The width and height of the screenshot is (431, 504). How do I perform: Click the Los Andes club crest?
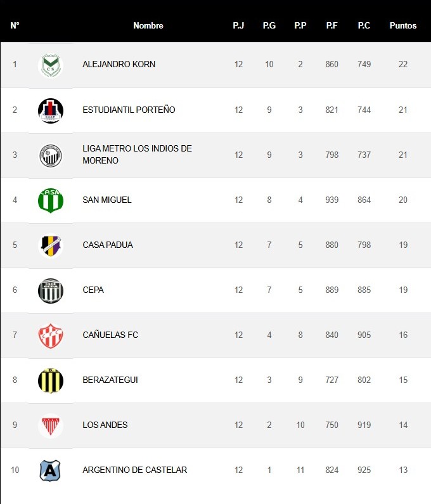51,425
